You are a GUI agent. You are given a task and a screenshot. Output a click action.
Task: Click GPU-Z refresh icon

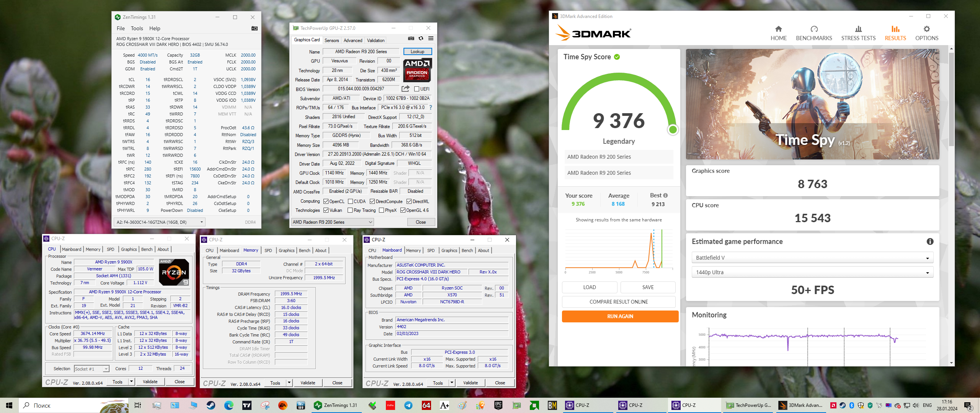point(421,38)
